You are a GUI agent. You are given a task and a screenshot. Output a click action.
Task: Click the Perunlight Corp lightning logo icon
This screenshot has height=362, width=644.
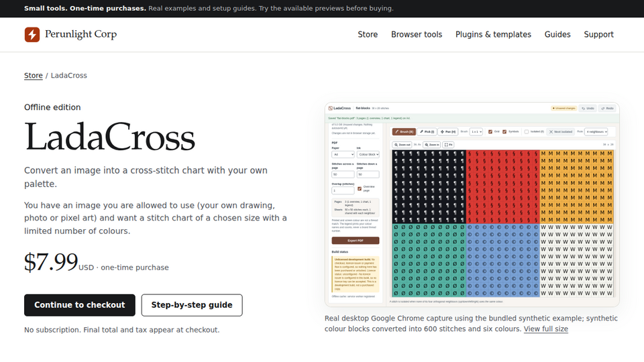click(x=32, y=34)
